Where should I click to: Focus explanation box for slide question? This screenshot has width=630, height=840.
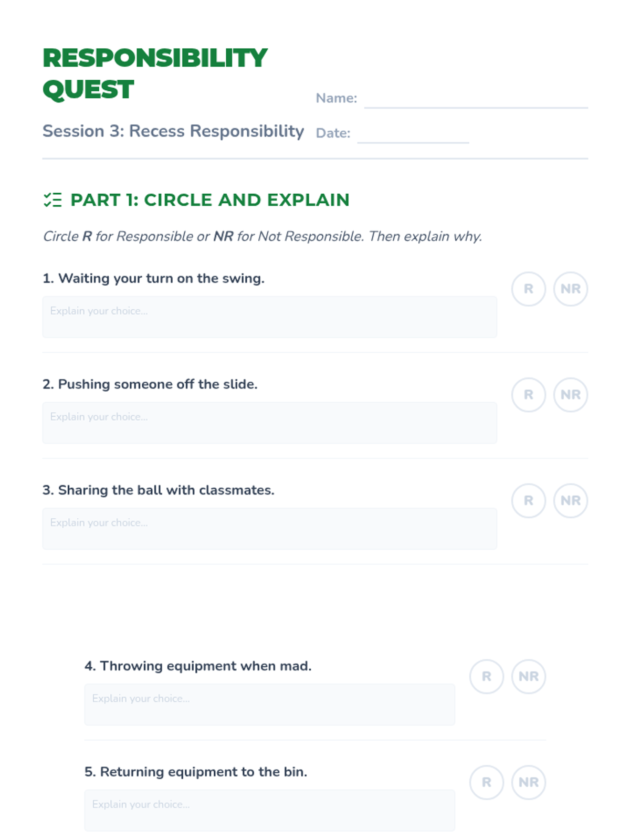click(x=270, y=423)
